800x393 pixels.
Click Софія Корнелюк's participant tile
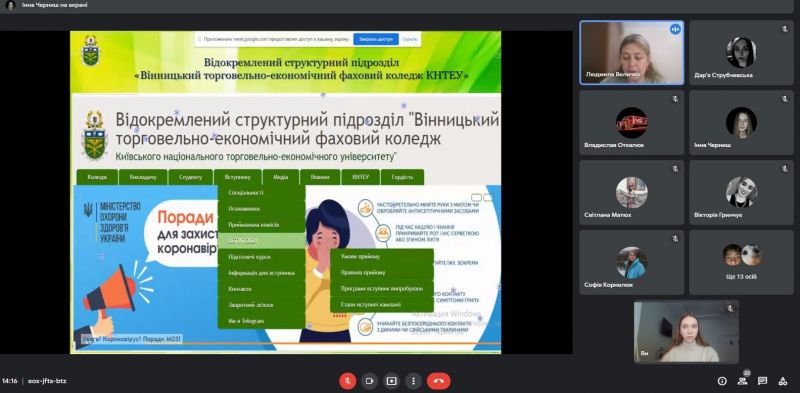632,262
